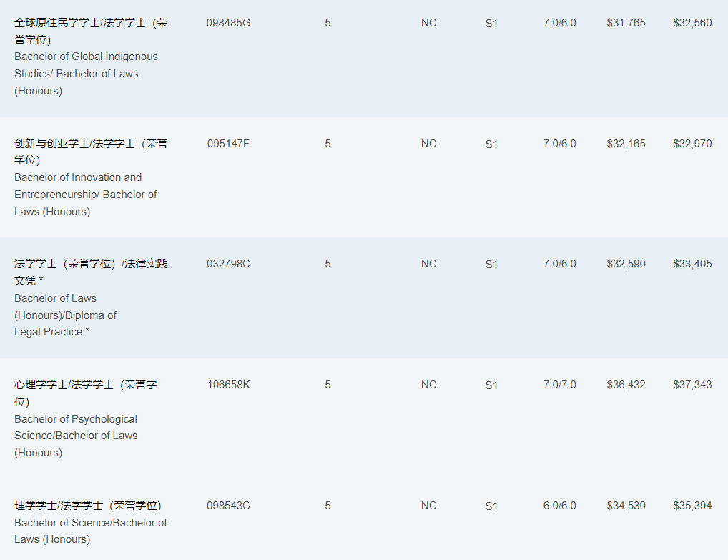Click the $36,432 fee for Psychological Science
728x560 pixels.
(626, 385)
